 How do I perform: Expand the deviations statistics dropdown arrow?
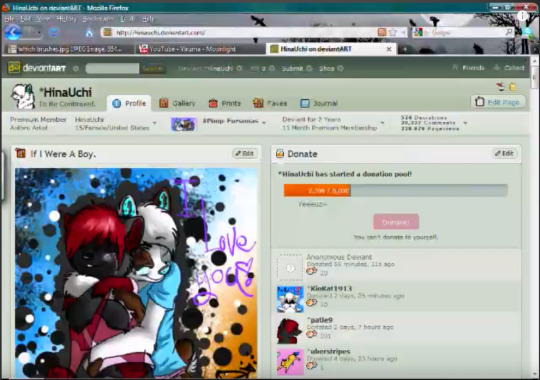(466, 123)
